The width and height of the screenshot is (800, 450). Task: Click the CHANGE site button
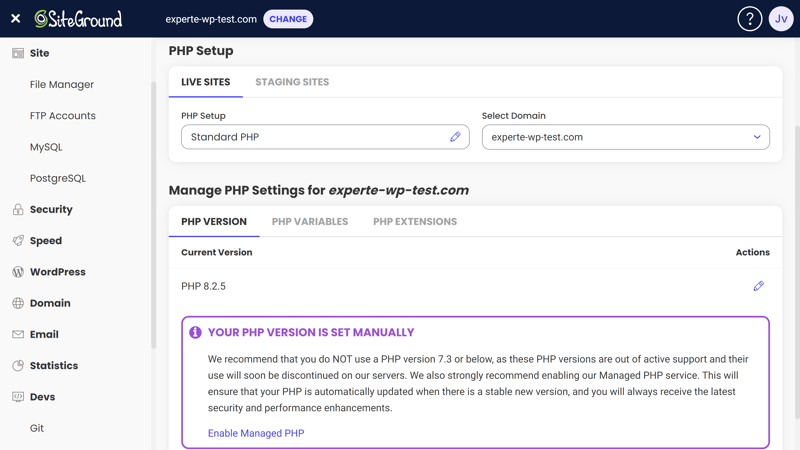click(x=288, y=19)
